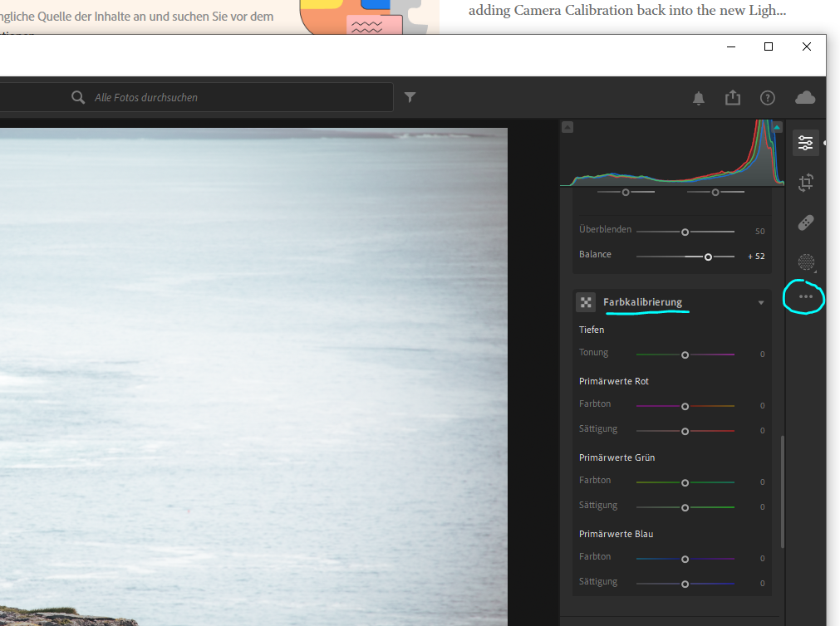The width and height of the screenshot is (840, 626).
Task: Select the Crop and Rotate tool
Action: [804, 183]
